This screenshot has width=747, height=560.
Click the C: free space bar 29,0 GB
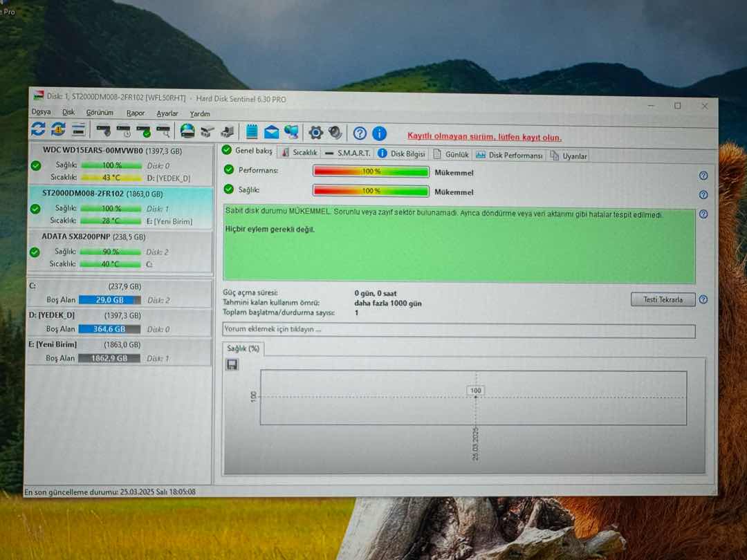tap(109, 300)
